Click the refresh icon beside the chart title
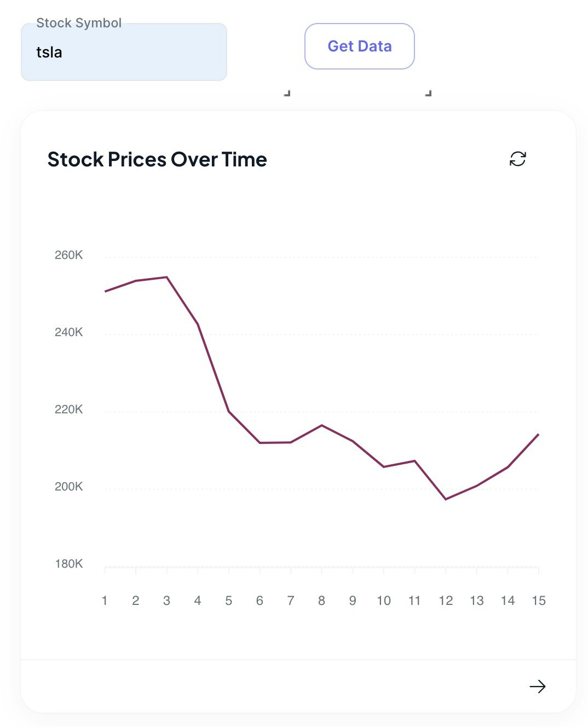This screenshot has height=727, width=588. tap(517, 159)
